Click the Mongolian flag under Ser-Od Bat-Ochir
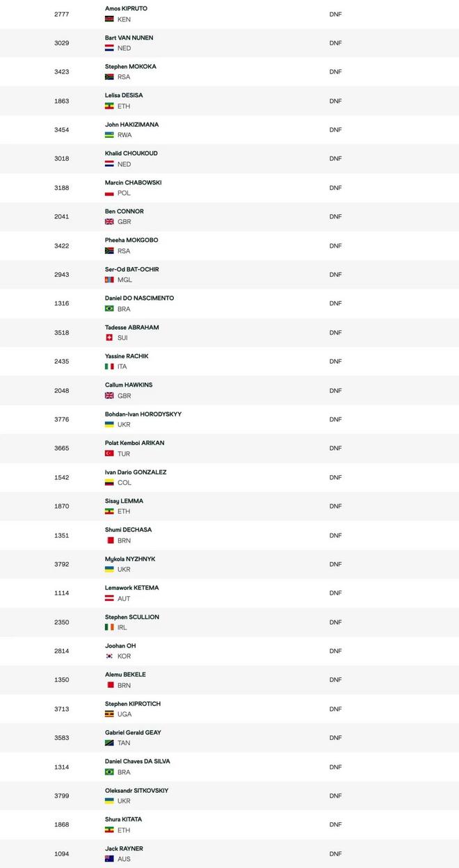Image resolution: width=459 pixels, height=868 pixels. click(x=109, y=280)
